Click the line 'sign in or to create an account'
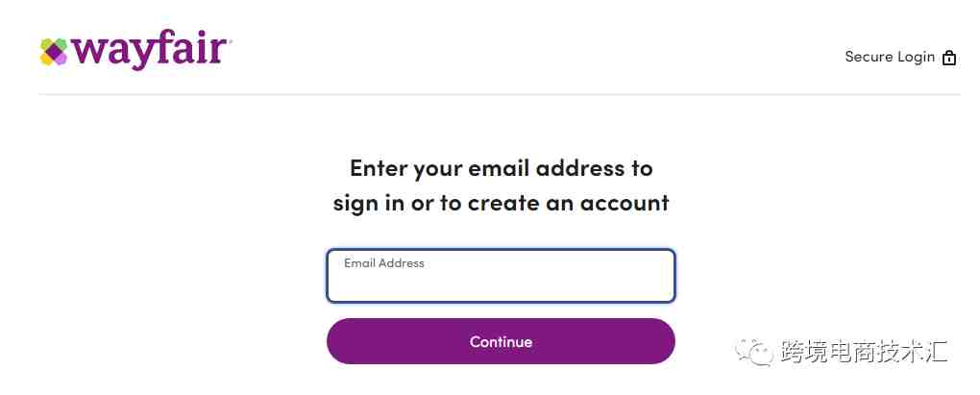Image resolution: width=980 pixels, height=395 pixels. 501,203
